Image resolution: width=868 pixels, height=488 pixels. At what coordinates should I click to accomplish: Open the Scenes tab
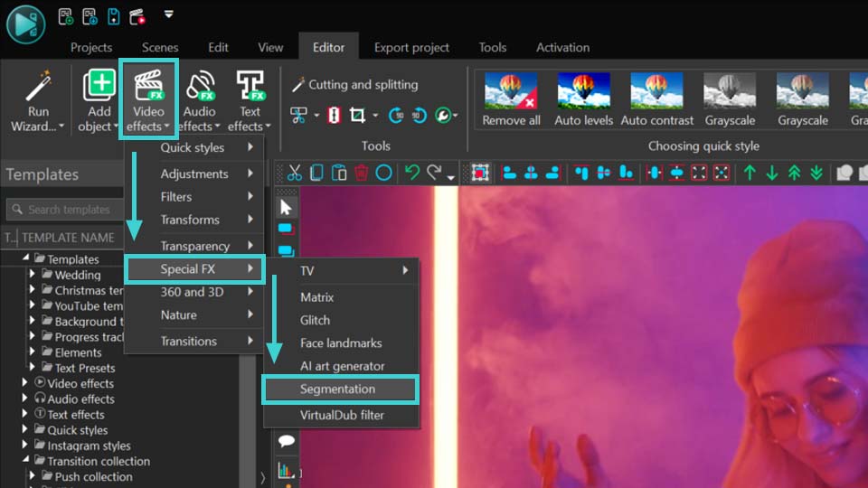click(x=160, y=48)
